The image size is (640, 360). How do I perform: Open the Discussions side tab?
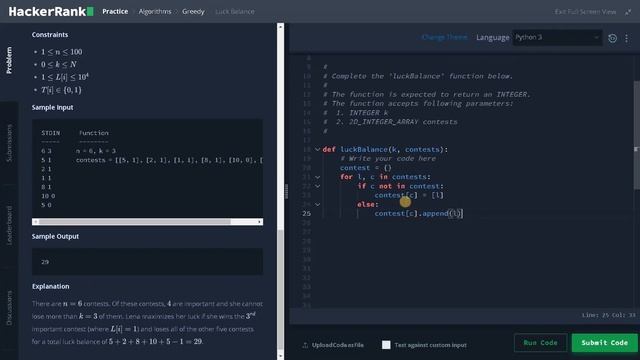tap(9, 308)
